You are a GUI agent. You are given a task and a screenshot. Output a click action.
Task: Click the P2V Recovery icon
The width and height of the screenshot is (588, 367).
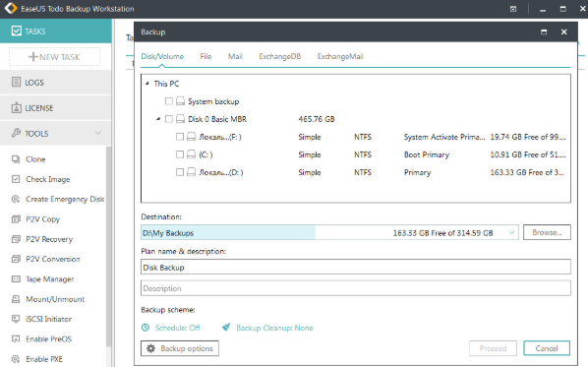coord(16,239)
